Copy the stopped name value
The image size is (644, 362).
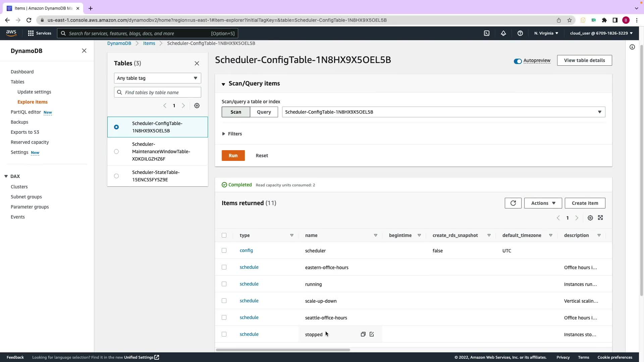(x=363, y=334)
